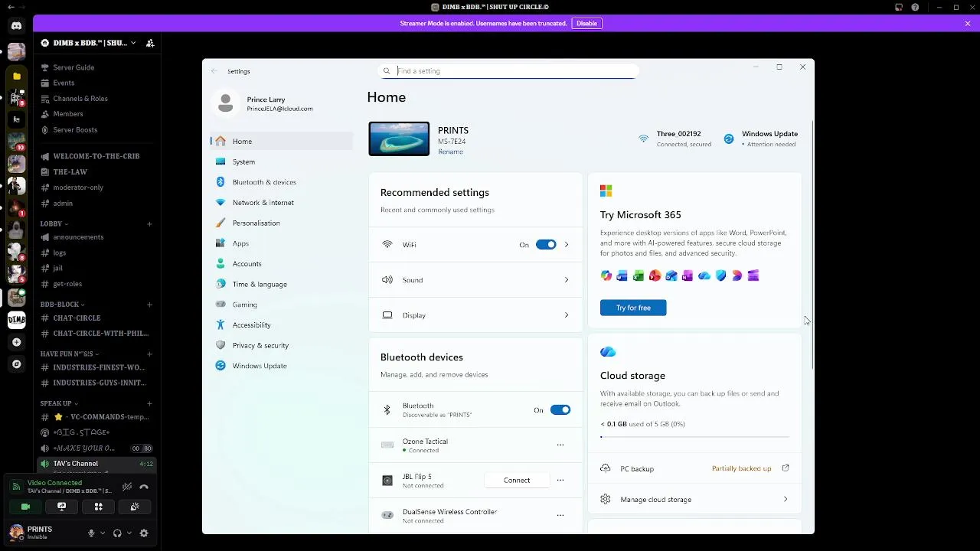Open Activities launcher in voice panel

click(98, 507)
